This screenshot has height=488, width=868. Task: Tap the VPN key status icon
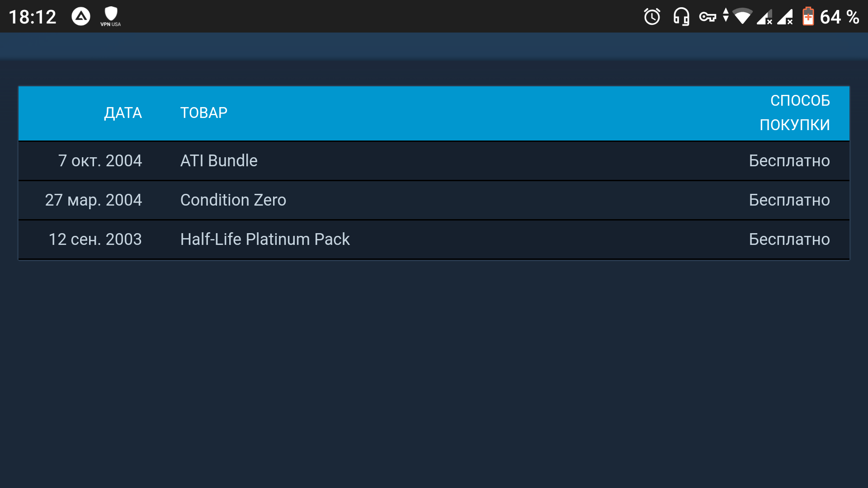708,17
